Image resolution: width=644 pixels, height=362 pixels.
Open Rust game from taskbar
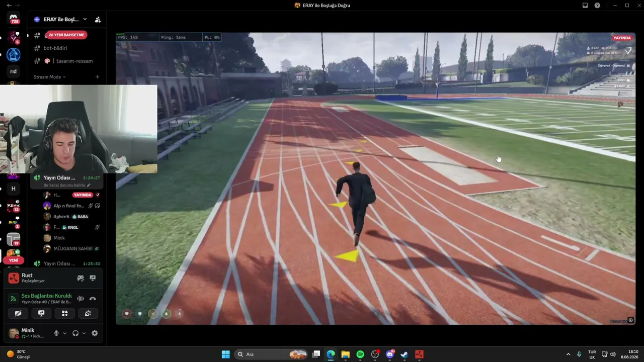click(419, 354)
